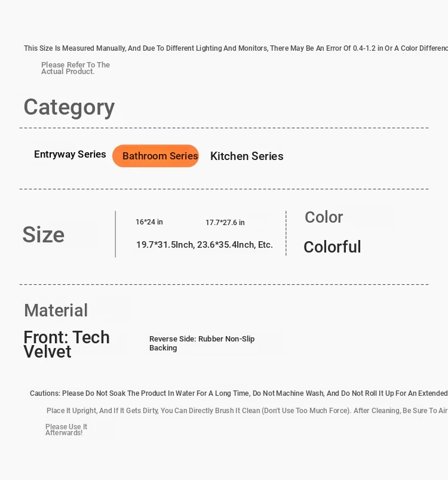Click the Place It Upright cleaning instruction
This screenshot has width=448, height=480.
coord(247,411)
